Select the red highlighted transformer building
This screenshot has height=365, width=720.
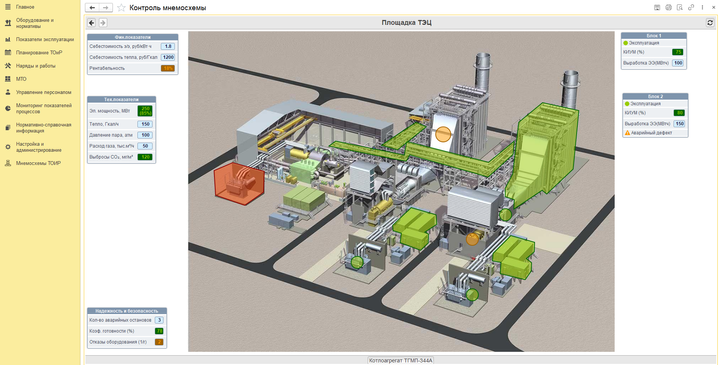[239, 183]
